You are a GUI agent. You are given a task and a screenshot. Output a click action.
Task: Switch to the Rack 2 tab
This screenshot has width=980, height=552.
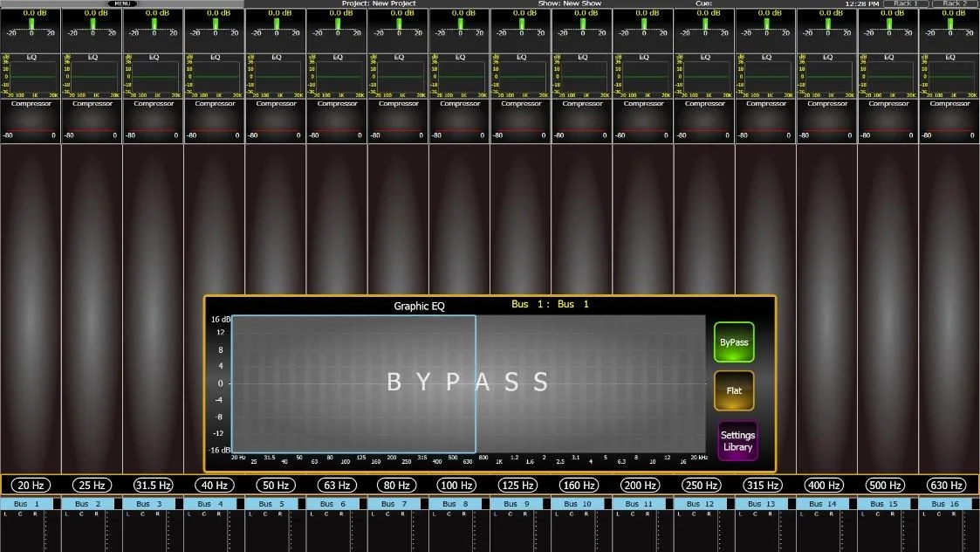coord(955,3)
